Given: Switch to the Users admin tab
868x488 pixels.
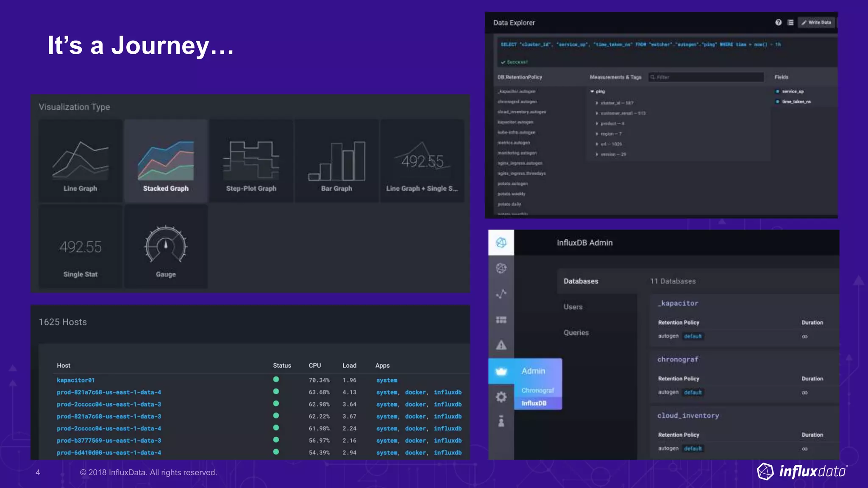Looking at the screenshot, I should 573,307.
